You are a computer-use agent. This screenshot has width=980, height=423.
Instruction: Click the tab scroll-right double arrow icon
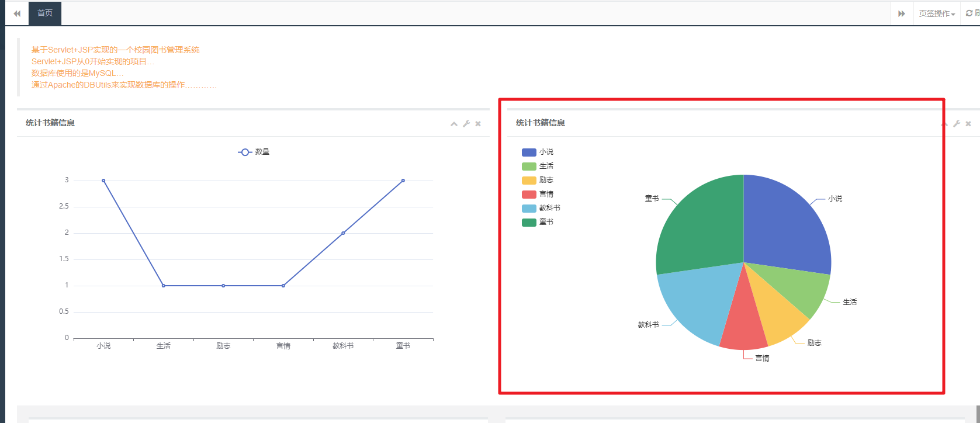coord(902,13)
